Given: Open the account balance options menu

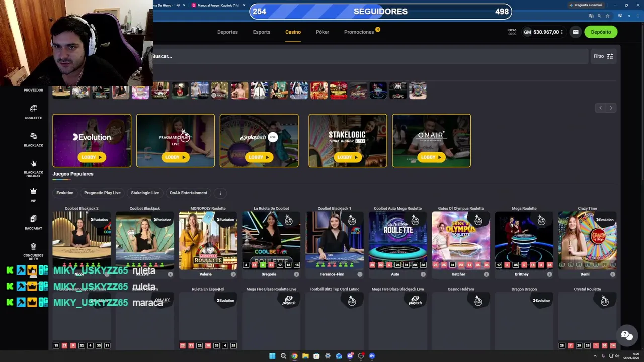Looking at the screenshot, I should [562, 32].
